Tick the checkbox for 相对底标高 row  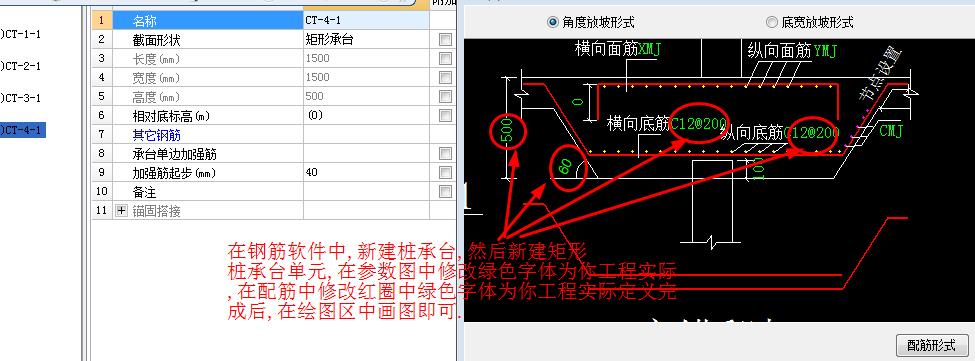click(445, 115)
